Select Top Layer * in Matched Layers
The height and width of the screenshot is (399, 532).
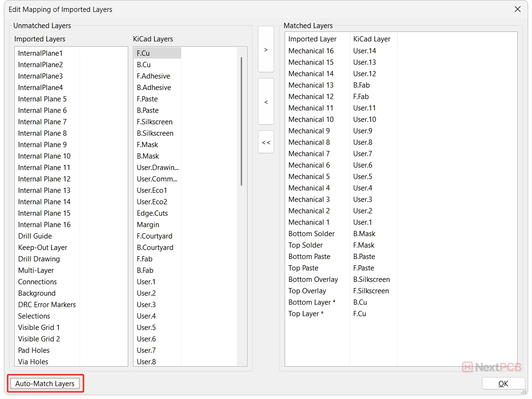pos(306,314)
